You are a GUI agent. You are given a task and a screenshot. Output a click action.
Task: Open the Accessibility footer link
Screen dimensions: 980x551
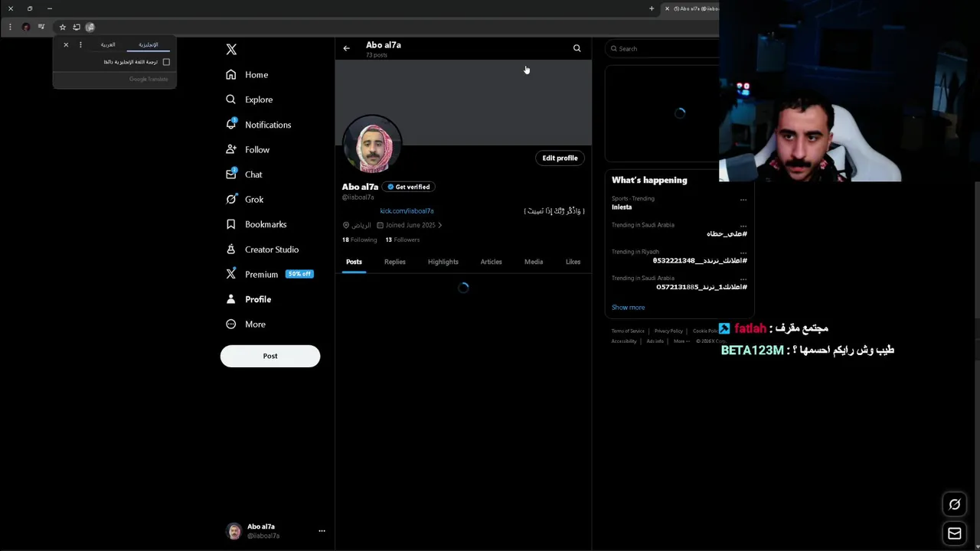pos(624,341)
